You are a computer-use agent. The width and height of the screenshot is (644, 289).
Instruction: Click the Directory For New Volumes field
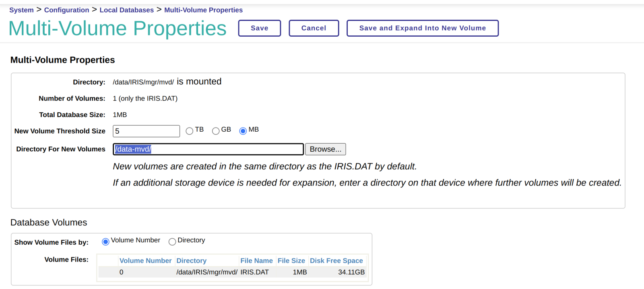(x=208, y=149)
